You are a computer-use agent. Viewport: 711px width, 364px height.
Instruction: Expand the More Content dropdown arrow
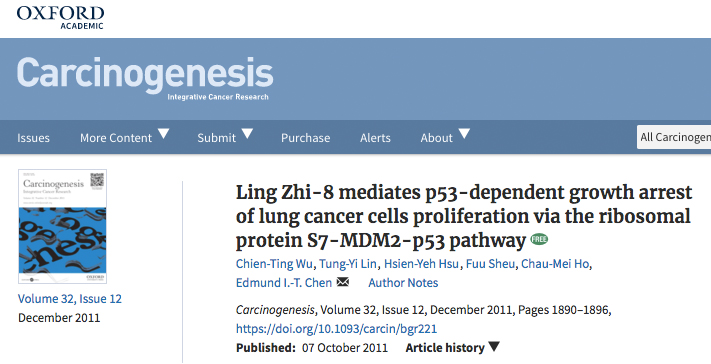(x=163, y=134)
